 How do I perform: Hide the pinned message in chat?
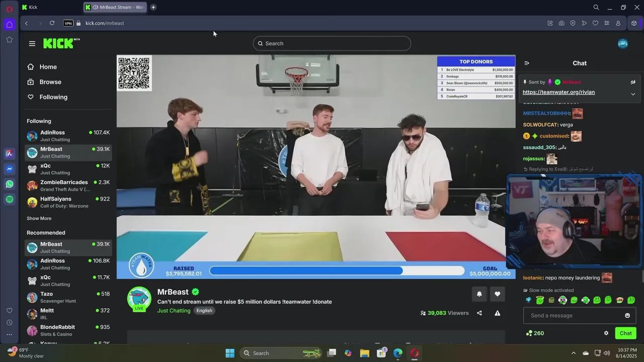633,82
